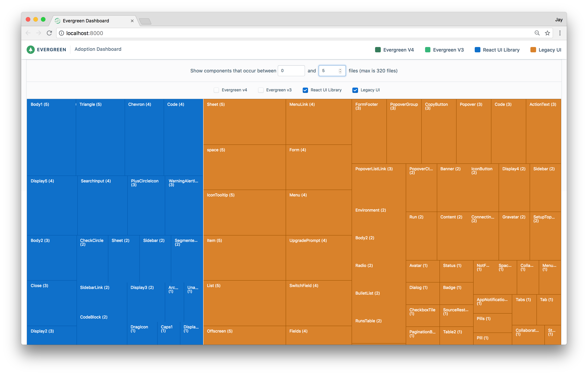Screen dimensions: 588x375
Task: Click the React UI Library blue legend swatch
Action: pyautogui.click(x=477, y=50)
